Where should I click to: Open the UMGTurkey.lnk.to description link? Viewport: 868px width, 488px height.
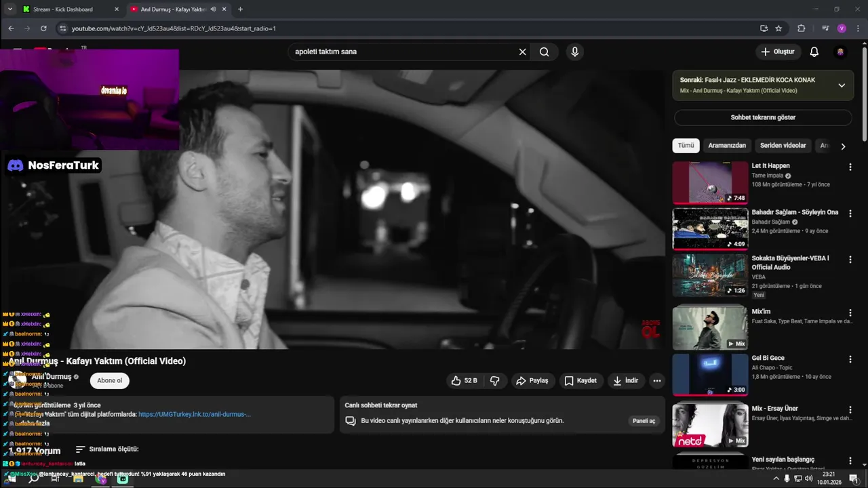tap(195, 414)
